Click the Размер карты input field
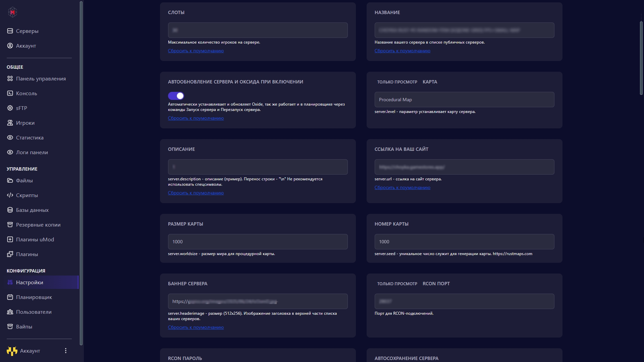 point(258,242)
